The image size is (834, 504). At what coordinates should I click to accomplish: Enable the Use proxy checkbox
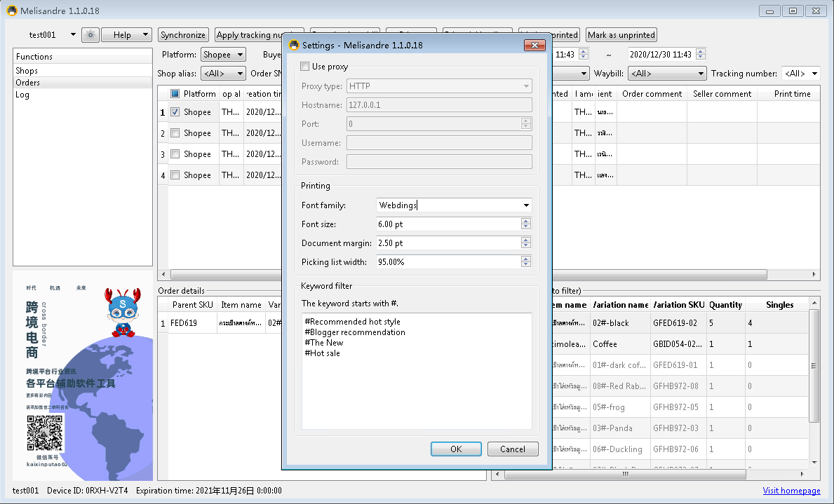[x=305, y=67]
